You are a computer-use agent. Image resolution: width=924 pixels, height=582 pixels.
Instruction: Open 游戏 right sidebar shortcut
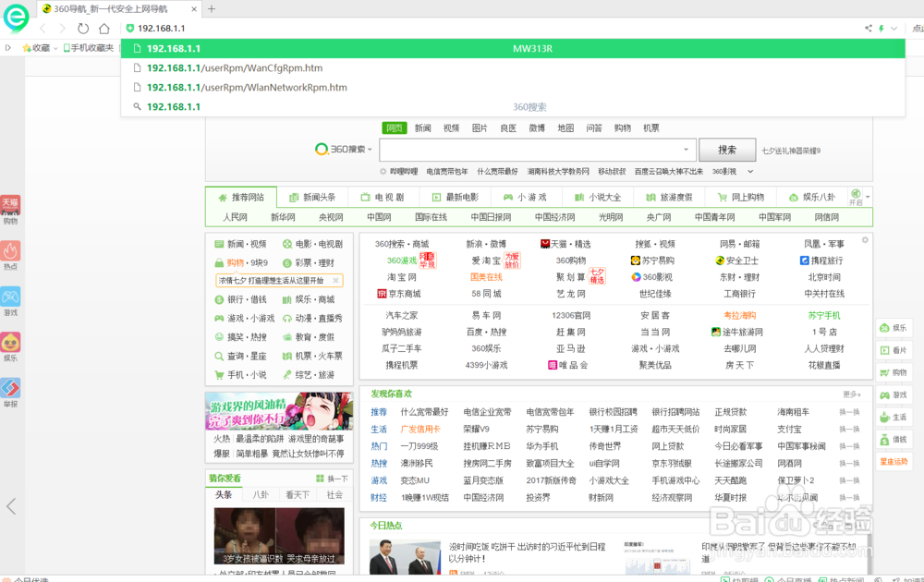coord(894,394)
